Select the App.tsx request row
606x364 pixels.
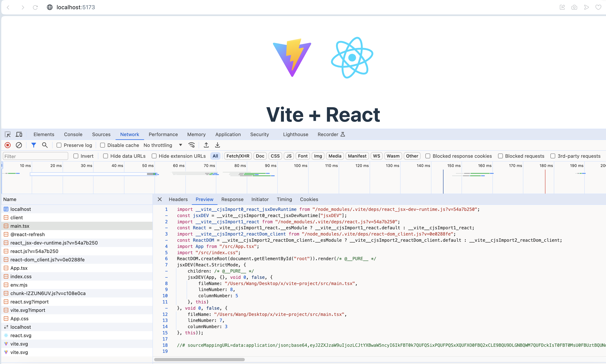click(x=77, y=268)
